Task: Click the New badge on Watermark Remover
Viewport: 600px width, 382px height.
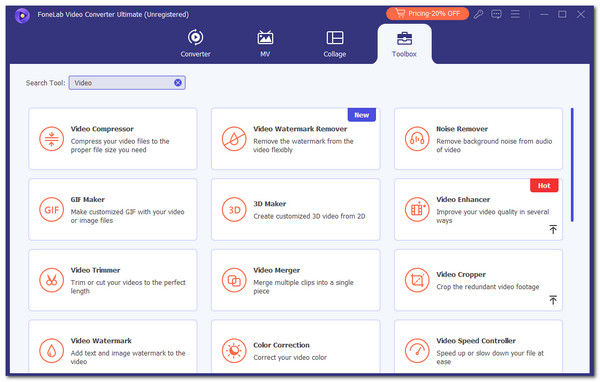Action: tap(362, 115)
